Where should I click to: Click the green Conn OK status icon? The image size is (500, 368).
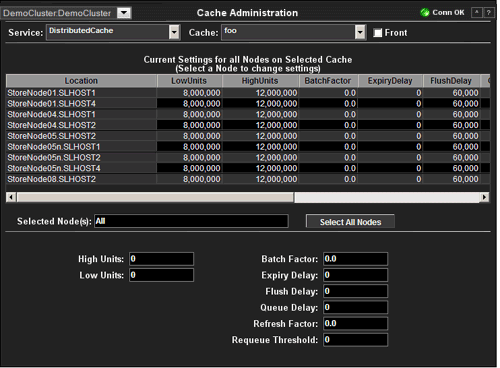425,13
